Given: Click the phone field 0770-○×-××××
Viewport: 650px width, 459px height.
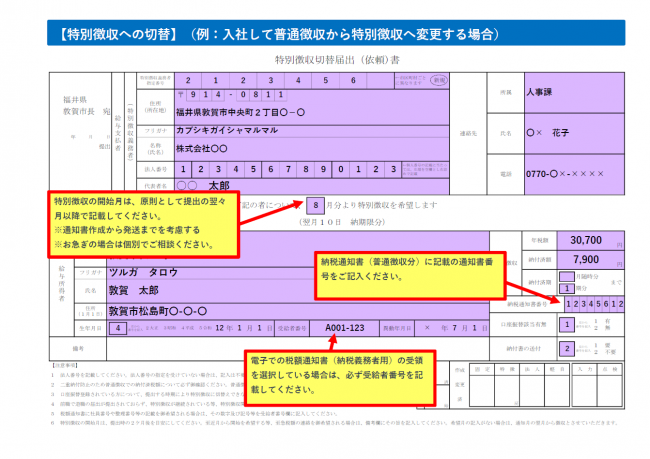Looking at the screenshot, I should [x=575, y=174].
